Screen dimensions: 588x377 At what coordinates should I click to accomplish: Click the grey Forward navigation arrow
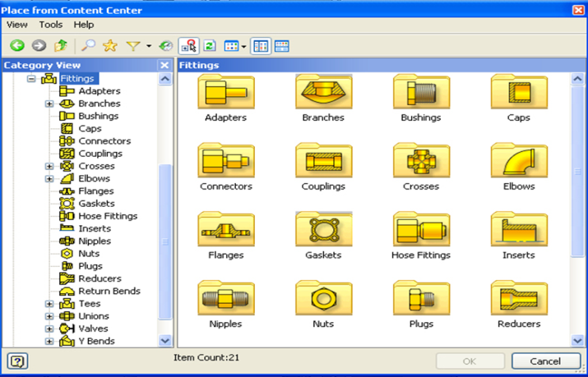[x=39, y=46]
